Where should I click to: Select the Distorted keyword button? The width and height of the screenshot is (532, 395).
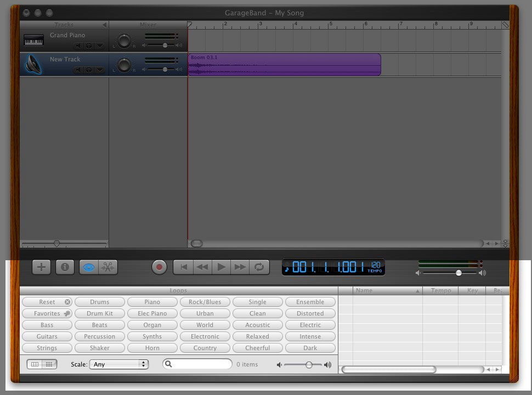(310, 313)
